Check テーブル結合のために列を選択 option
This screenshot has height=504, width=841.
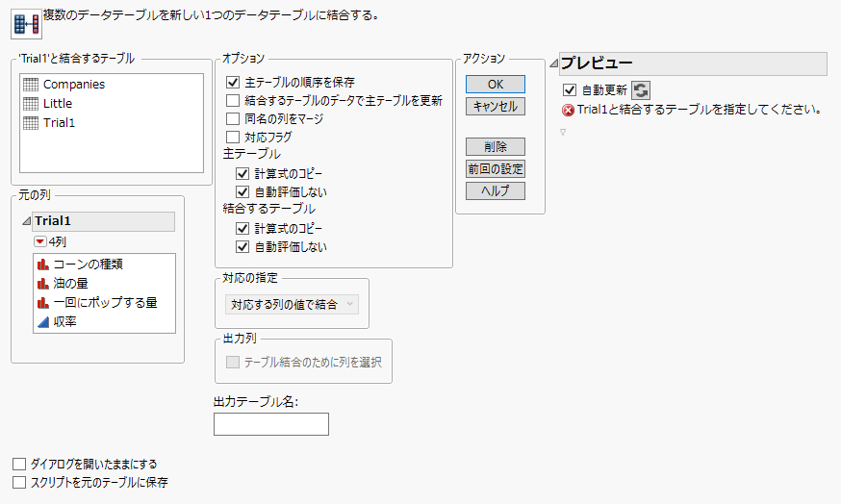(x=233, y=363)
